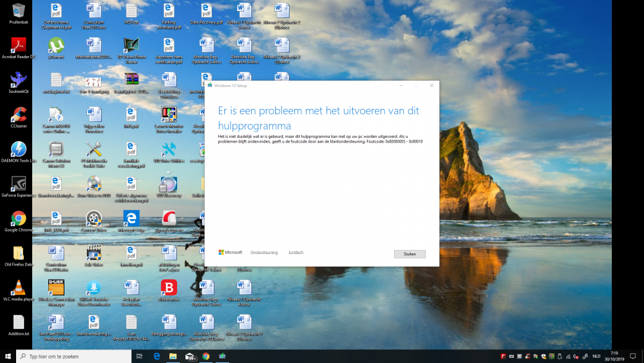Select the Canon Solution Menu EX shortcut
Viewport: 644px width, 363px height.
[x=56, y=154]
